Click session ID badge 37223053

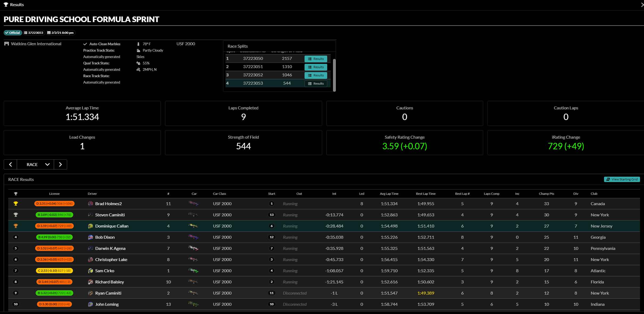(x=34, y=33)
